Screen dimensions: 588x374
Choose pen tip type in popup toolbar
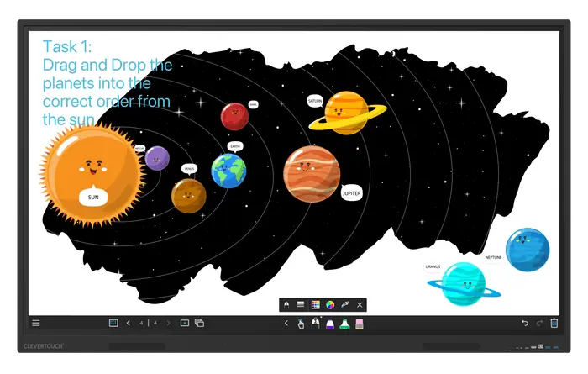pyautogui.click(x=286, y=305)
